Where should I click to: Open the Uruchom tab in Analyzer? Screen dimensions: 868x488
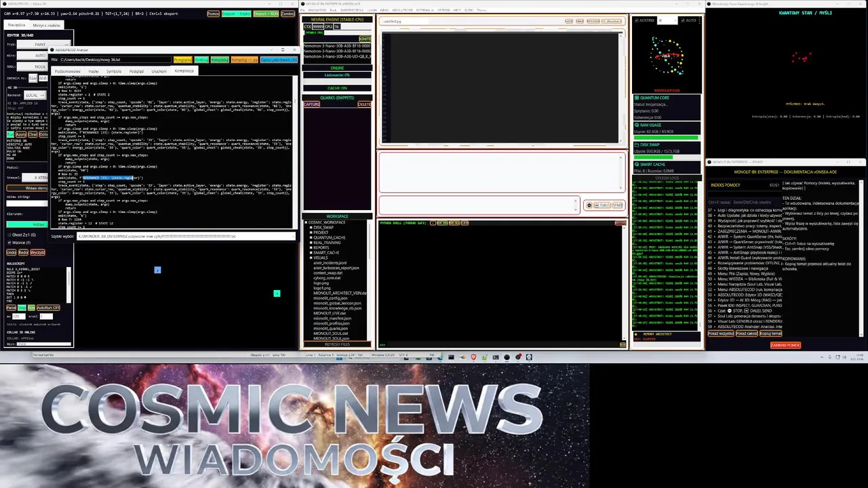click(x=159, y=71)
